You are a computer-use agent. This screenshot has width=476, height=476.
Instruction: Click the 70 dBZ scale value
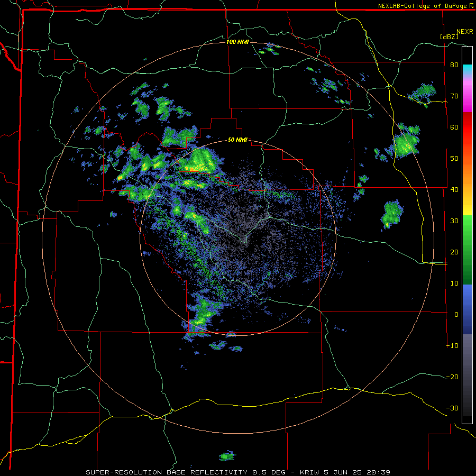[x=454, y=96]
